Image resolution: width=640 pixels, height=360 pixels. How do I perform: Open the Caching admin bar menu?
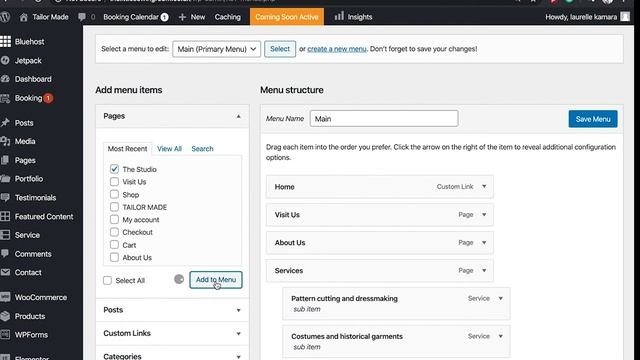(228, 17)
